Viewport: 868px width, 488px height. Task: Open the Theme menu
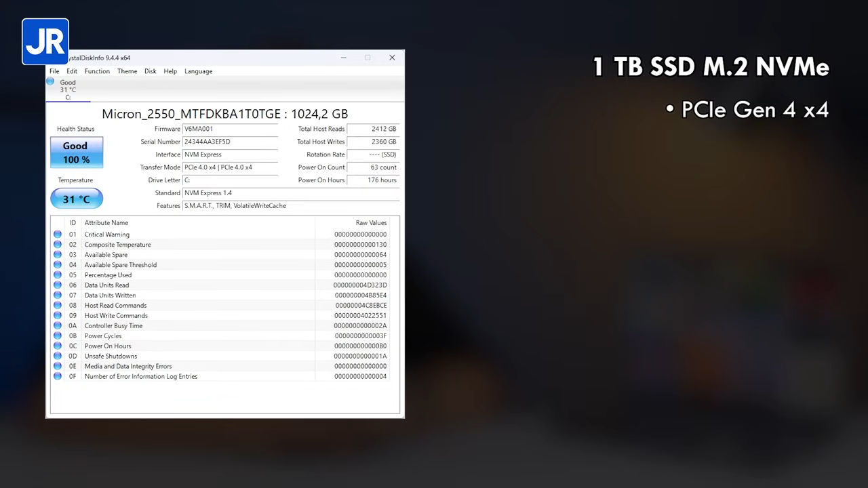tap(127, 71)
